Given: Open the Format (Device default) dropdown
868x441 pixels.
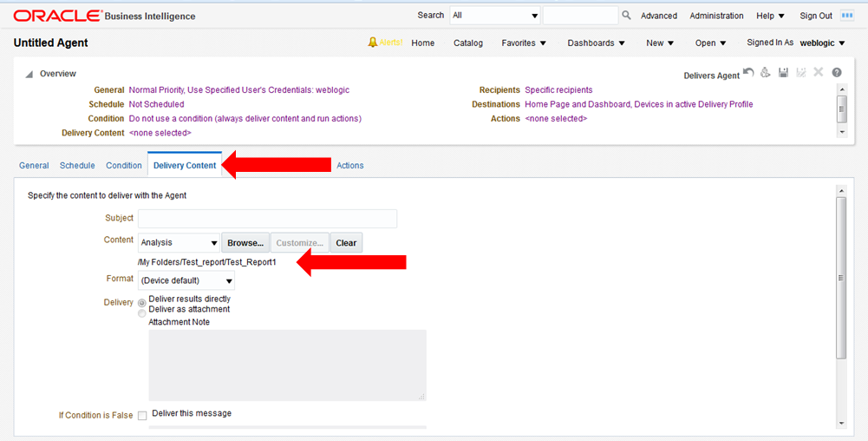Looking at the screenshot, I should [186, 280].
